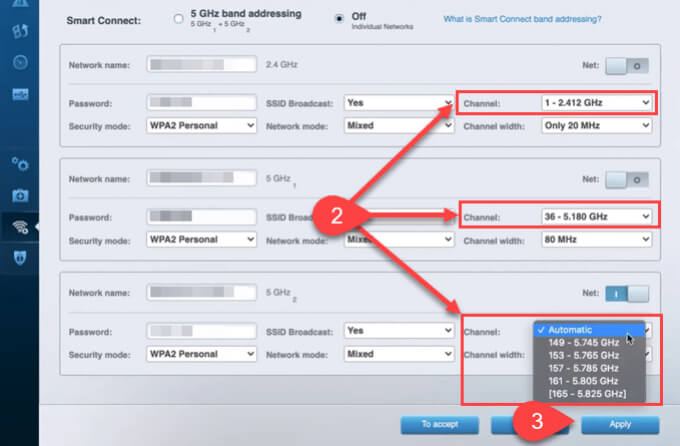Toggle the 2.4 GHz network switch
680x446 pixels.
pyautogui.click(x=627, y=66)
